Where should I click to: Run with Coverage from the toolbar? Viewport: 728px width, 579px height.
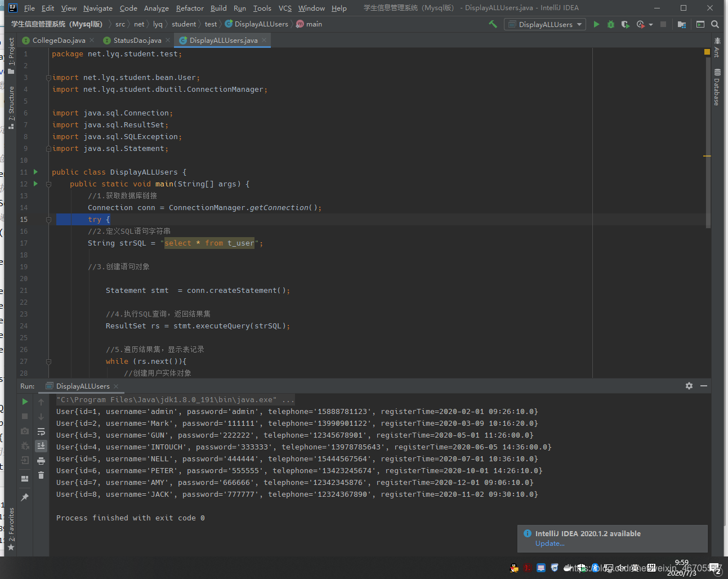(625, 24)
